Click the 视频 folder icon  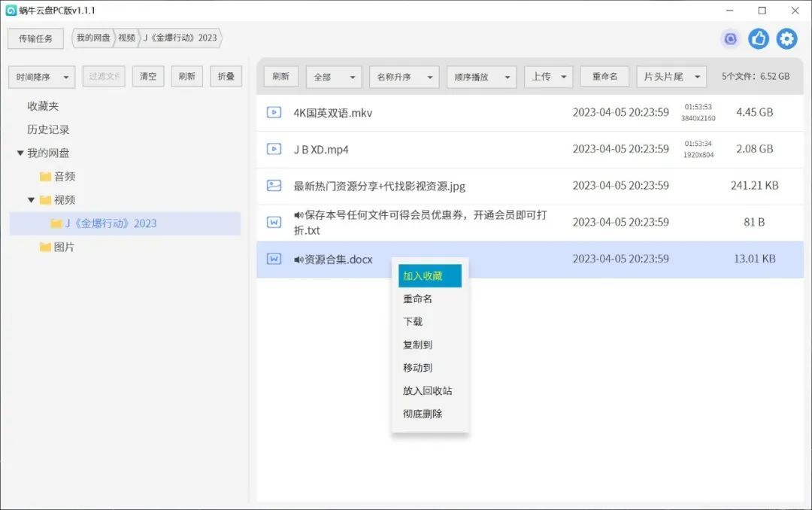pyautogui.click(x=46, y=200)
